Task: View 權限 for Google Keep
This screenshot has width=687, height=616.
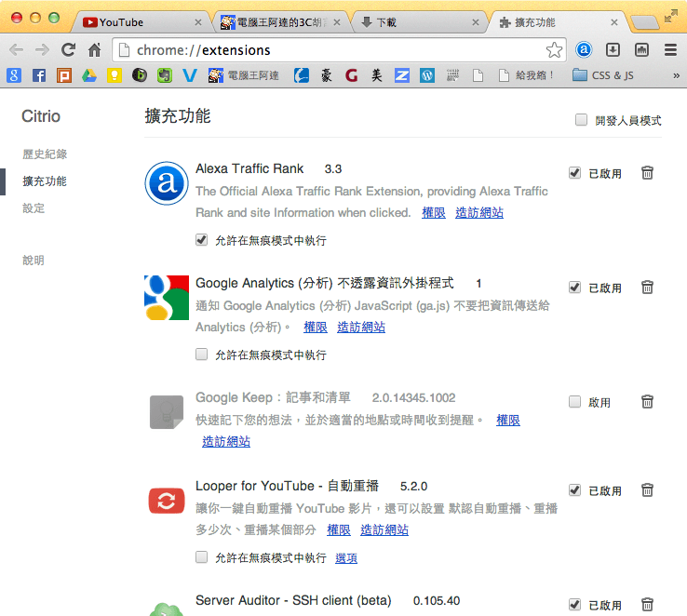Action: 508,421
